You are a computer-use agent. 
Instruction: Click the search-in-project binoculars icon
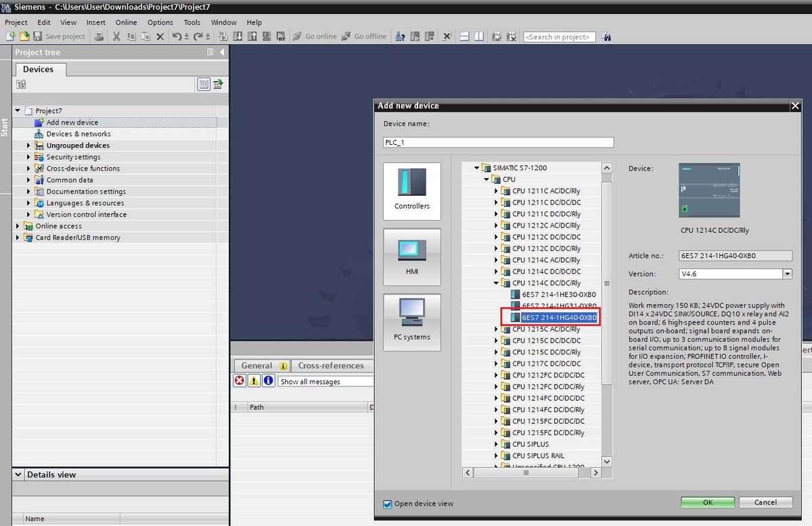(606, 37)
